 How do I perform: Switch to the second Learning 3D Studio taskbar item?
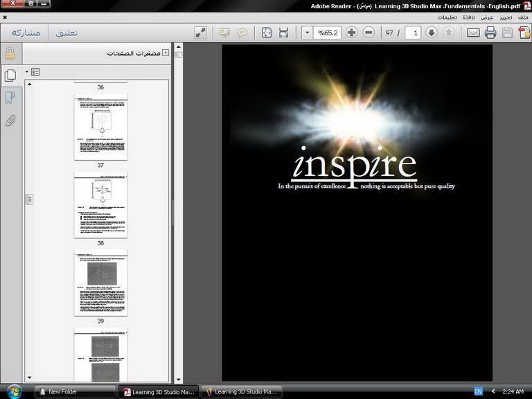point(242,392)
